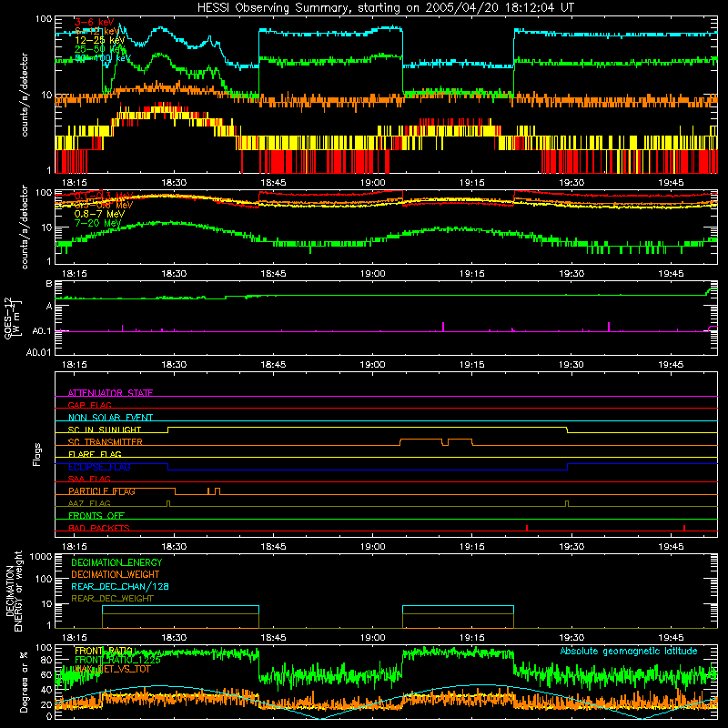
Task: Click the green 25-50 keV legend label
Action: (99, 49)
